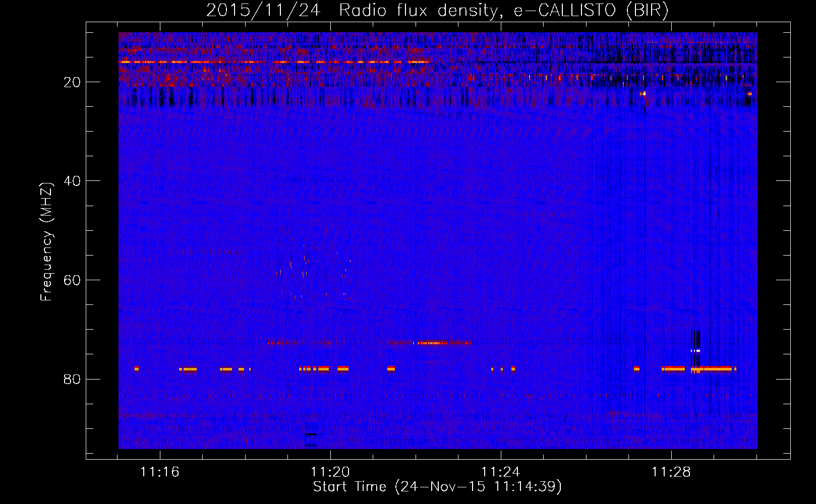The height and width of the screenshot is (504, 816).
Task: Click the "Start Time (24-Nov-15 11:14:39)" label
Action: pos(437,487)
